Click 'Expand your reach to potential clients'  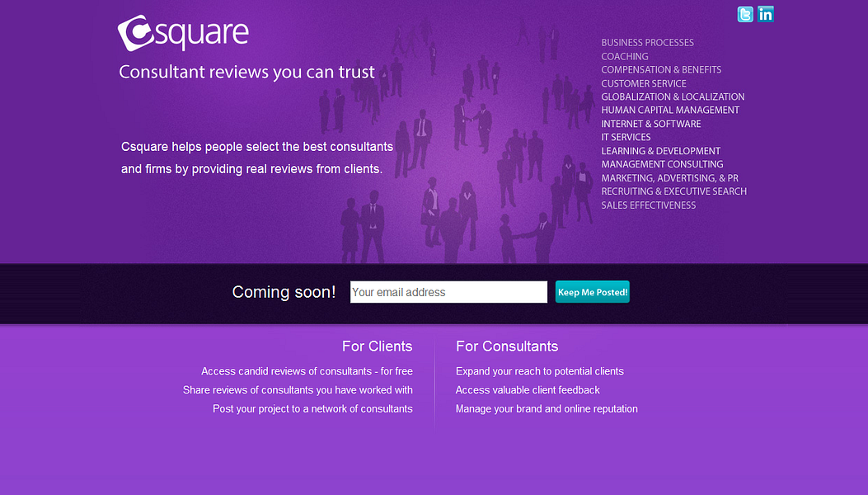tap(540, 371)
